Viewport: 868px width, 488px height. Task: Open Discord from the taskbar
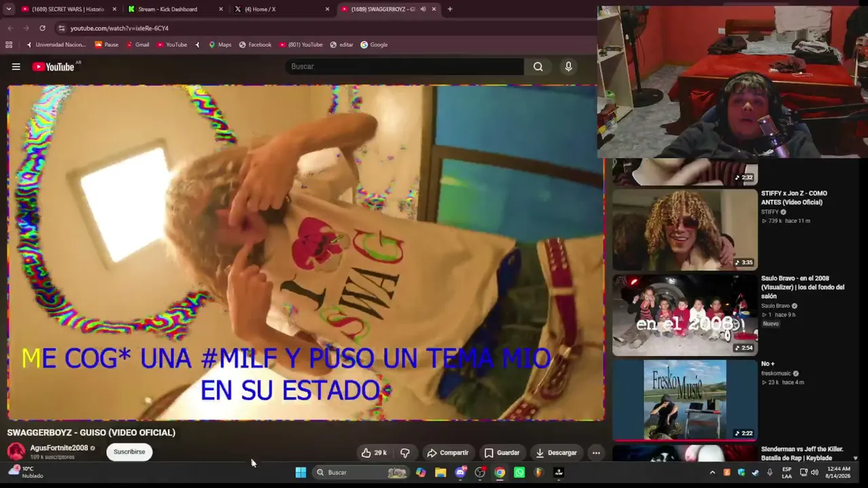coord(460,472)
